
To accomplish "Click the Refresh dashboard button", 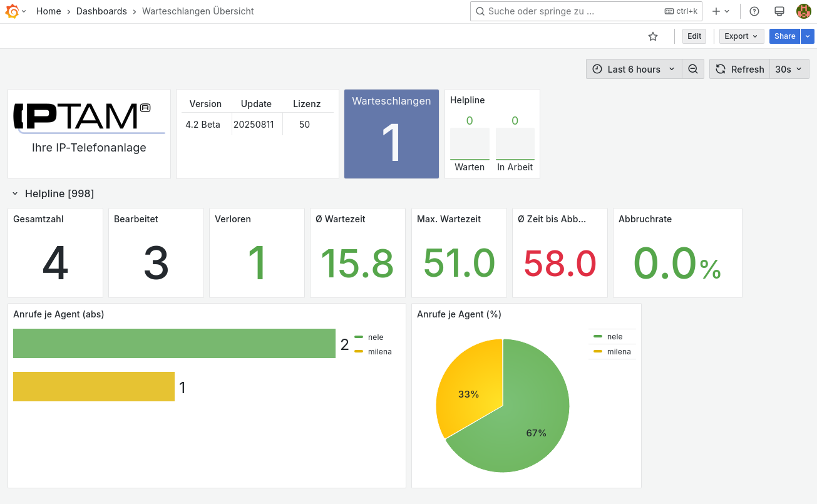I will coord(740,69).
